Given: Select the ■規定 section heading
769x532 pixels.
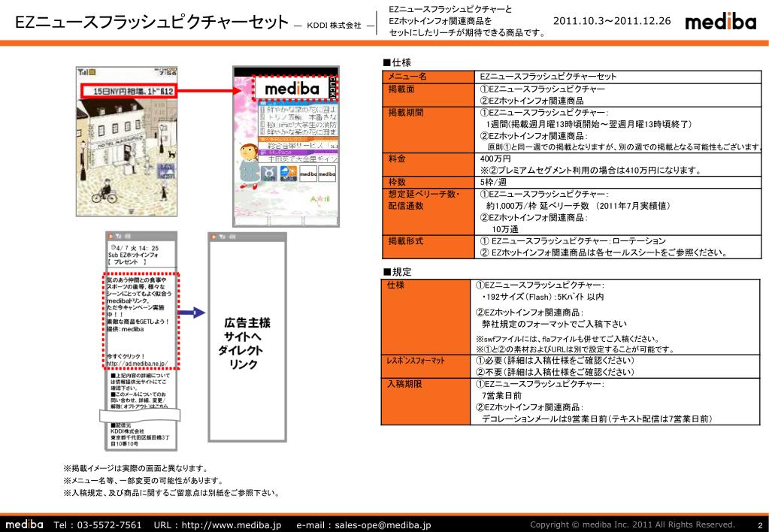Looking at the screenshot, I should click(397, 272).
